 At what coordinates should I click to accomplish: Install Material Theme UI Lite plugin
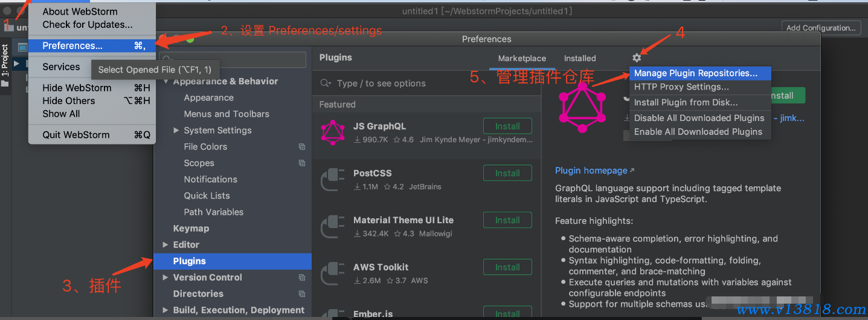coord(507,220)
